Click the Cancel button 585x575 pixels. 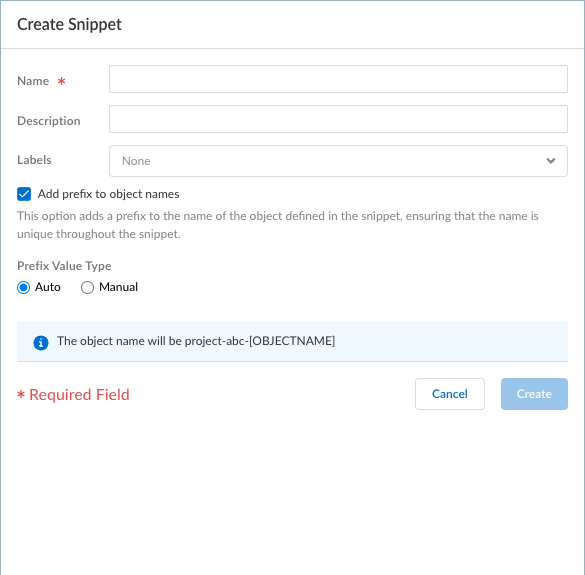point(450,394)
